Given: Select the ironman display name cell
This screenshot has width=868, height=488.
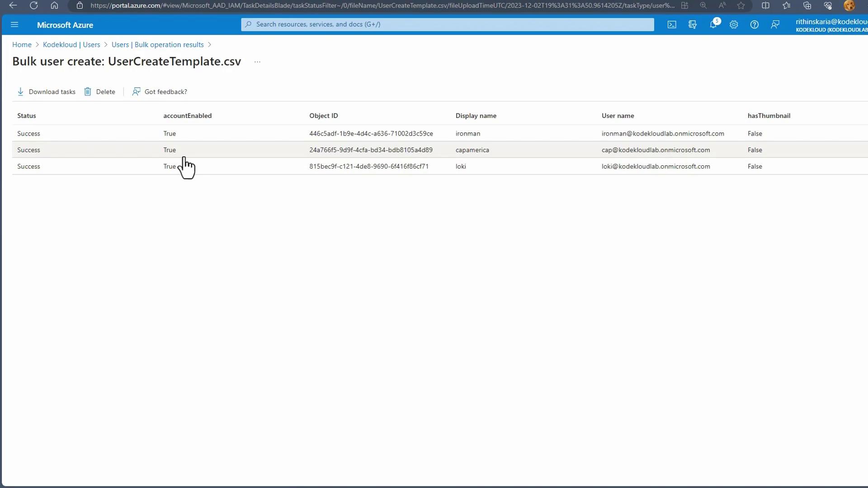Looking at the screenshot, I should 468,134.
